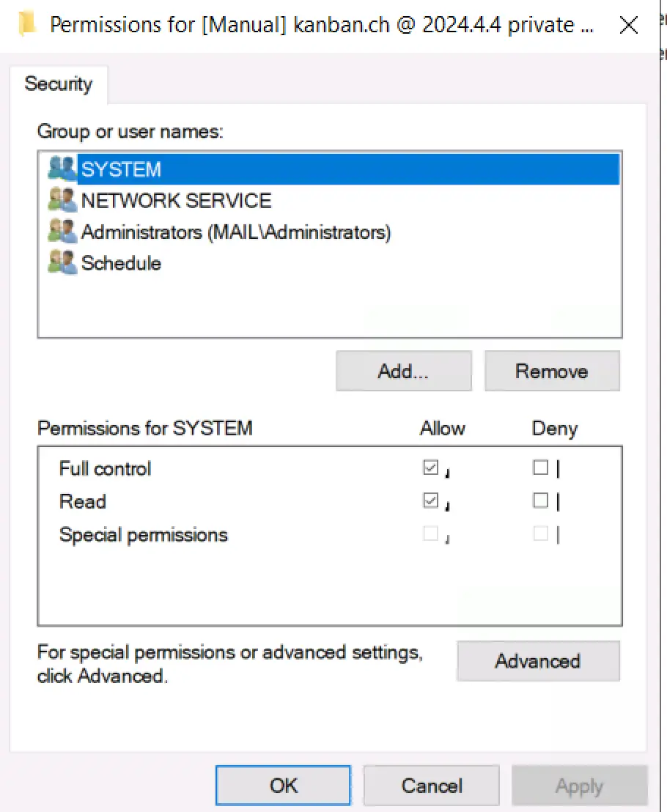Check Deny for Special permissions

coord(541,534)
